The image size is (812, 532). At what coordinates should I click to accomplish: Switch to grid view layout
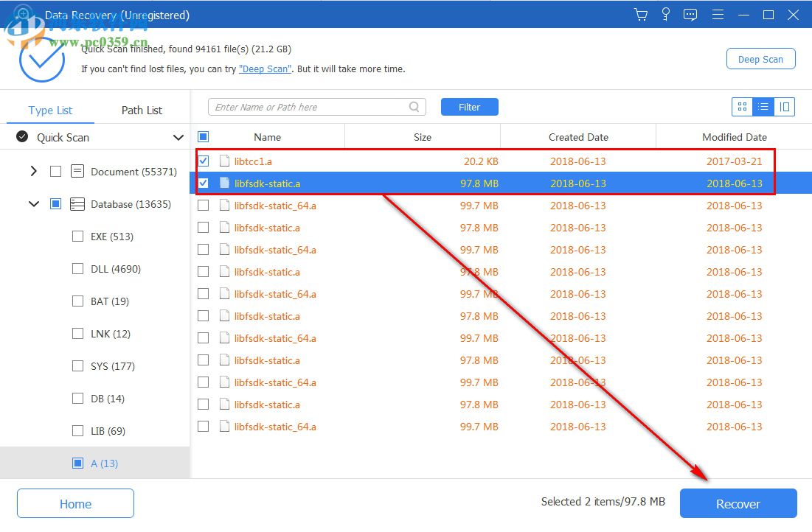pyautogui.click(x=742, y=106)
